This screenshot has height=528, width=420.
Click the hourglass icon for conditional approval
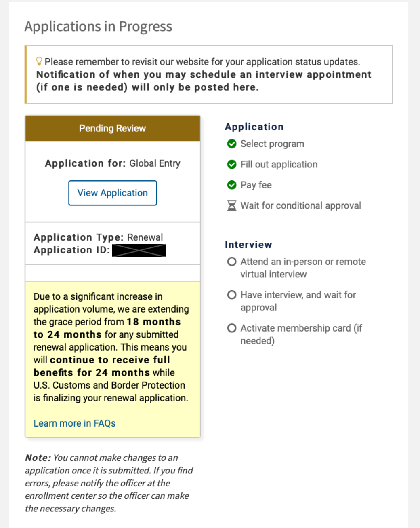(232, 205)
